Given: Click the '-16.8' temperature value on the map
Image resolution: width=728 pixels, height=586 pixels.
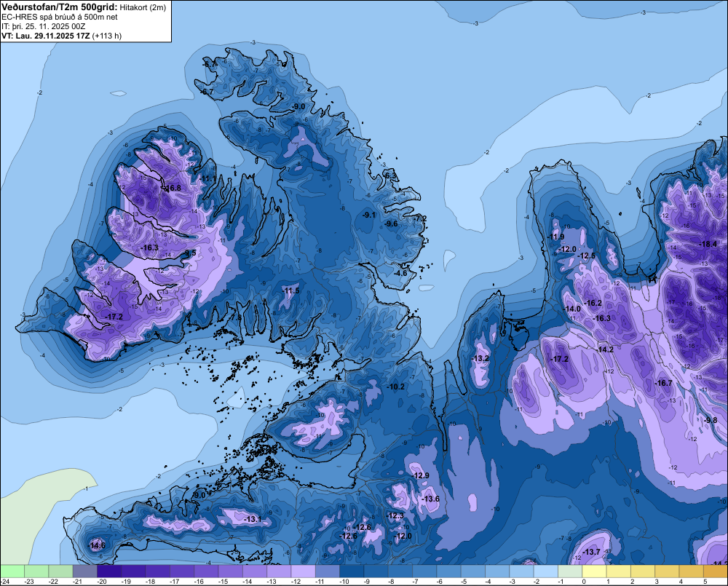Looking at the screenshot, I should tap(173, 188).
